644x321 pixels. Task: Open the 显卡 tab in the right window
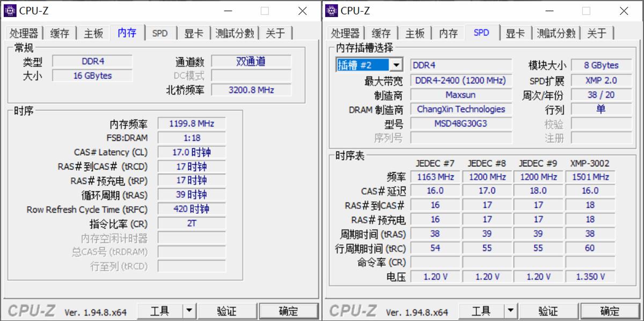515,33
